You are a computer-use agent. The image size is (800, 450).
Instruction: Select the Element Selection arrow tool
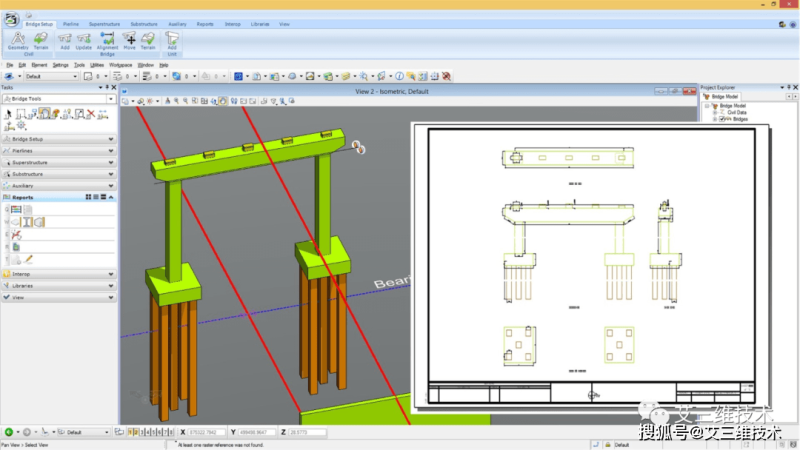tap(8, 114)
